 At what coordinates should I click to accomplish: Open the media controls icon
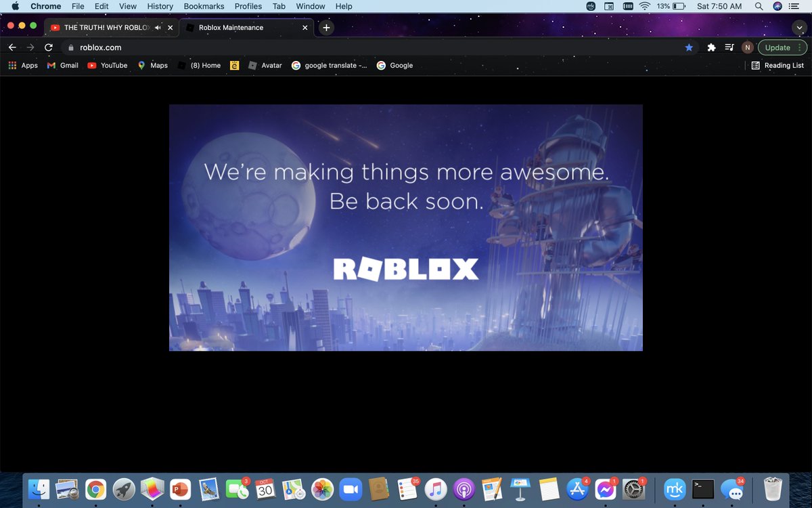coord(729,47)
